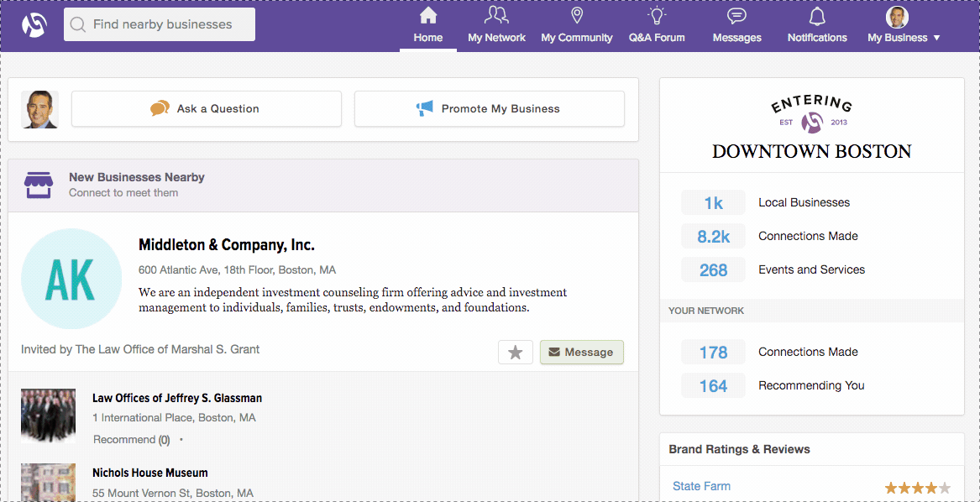The height and width of the screenshot is (502, 980).
Task: Click the Law Offices of Jeffrey S. Glassman photo
Action: coord(48,416)
